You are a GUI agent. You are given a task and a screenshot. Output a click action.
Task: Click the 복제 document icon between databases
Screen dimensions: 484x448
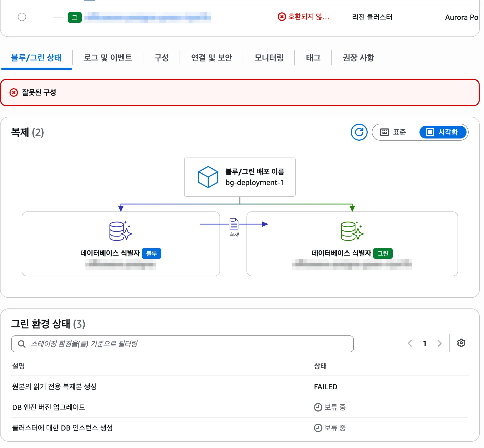click(234, 224)
